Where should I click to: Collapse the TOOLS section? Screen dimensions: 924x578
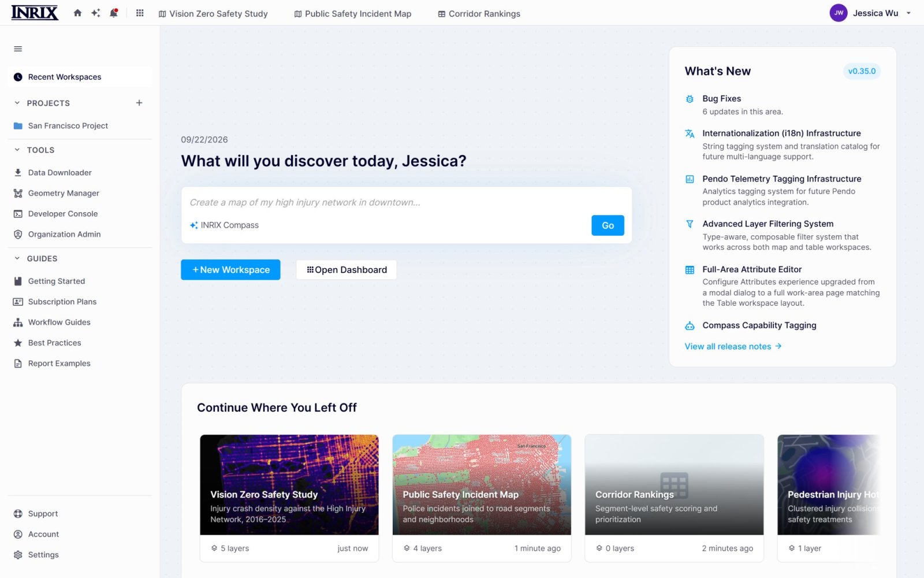pos(17,150)
